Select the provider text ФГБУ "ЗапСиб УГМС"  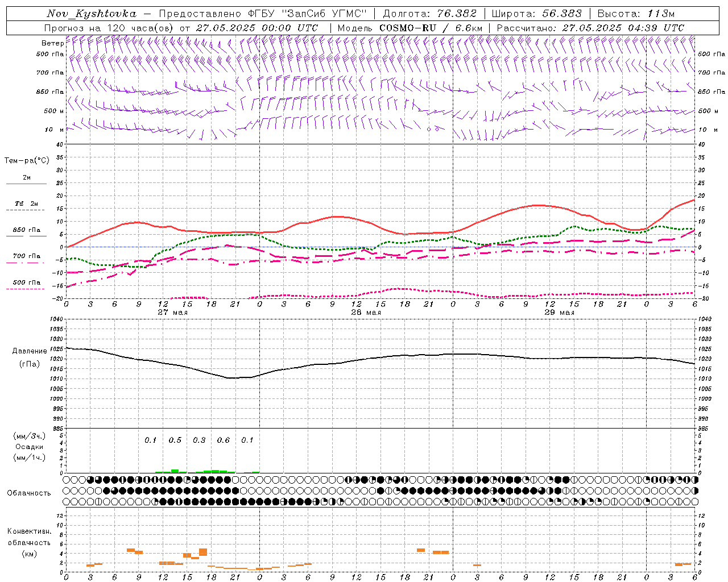307,14
